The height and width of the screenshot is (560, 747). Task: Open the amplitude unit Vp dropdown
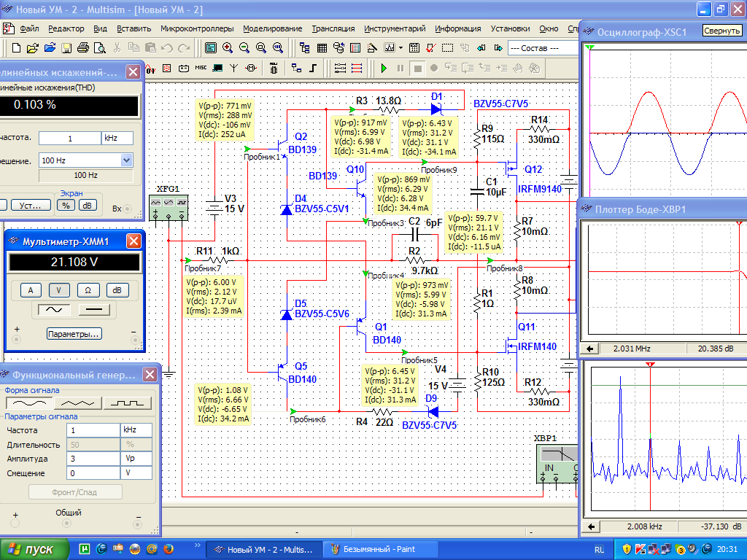[136, 459]
